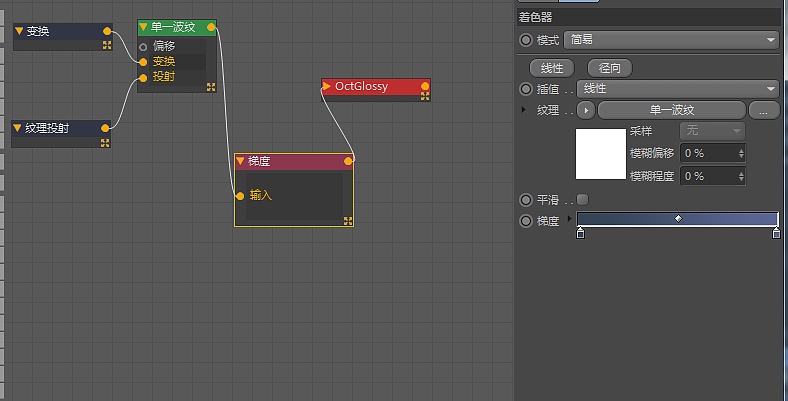
Task: Toggle the 平滑 animation radio button
Action: tap(526, 200)
